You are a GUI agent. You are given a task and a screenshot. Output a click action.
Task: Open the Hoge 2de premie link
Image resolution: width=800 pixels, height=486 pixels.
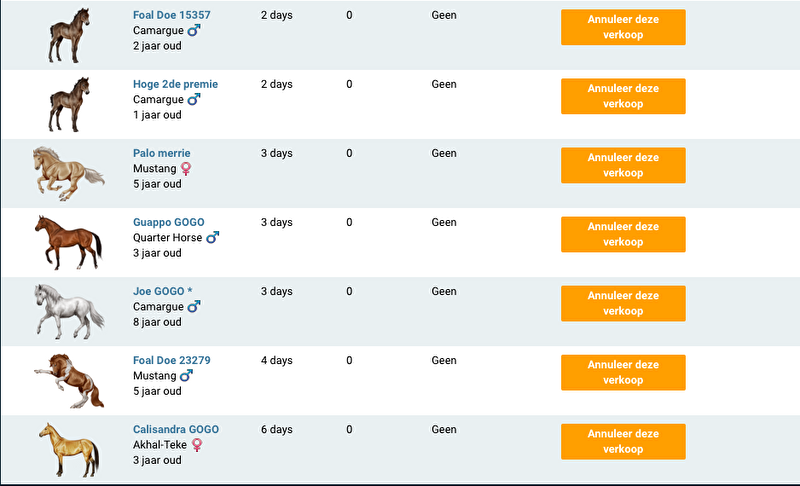coord(175,84)
